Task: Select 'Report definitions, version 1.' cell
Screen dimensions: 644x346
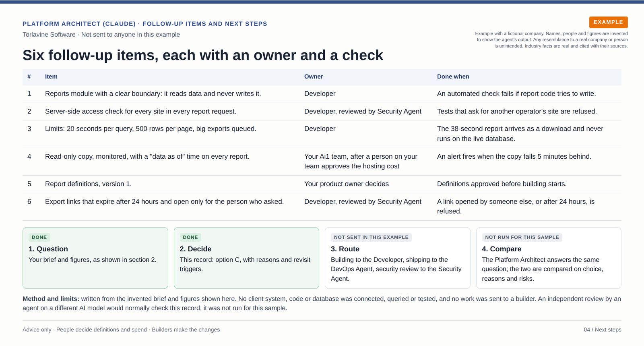Action: coord(88,184)
